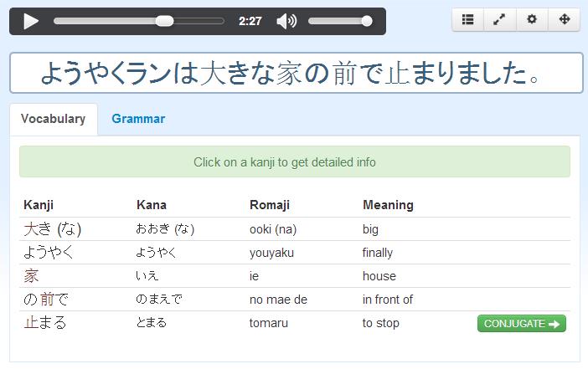Open the list view icon button
The image size is (588, 369).
(x=467, y=19)
